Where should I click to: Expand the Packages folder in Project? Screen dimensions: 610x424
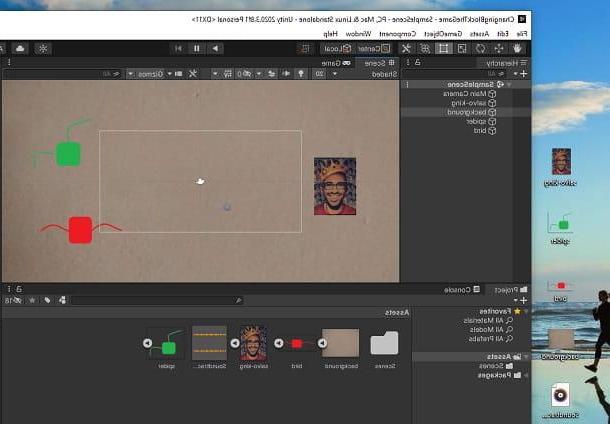(526, 375)
